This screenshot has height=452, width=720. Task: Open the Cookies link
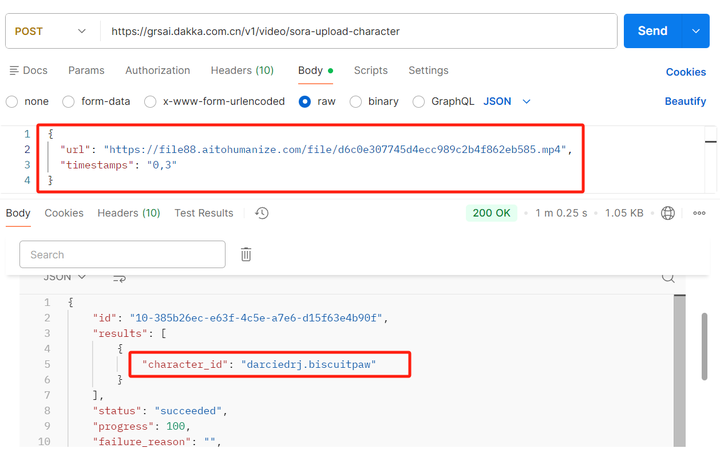coord(685,72)
